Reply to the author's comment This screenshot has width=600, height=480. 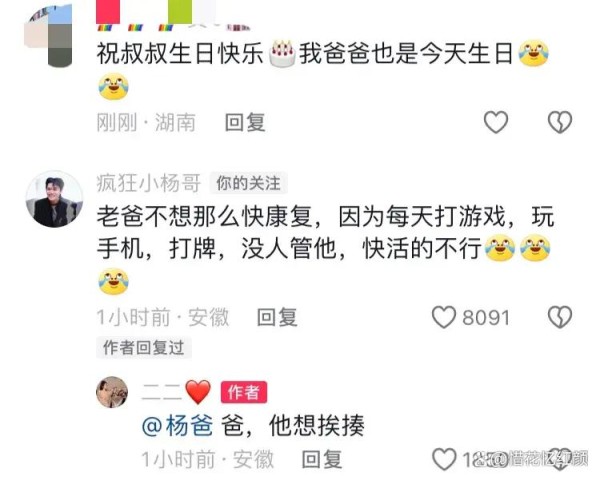pyautogui.click(x=322, y=459)
